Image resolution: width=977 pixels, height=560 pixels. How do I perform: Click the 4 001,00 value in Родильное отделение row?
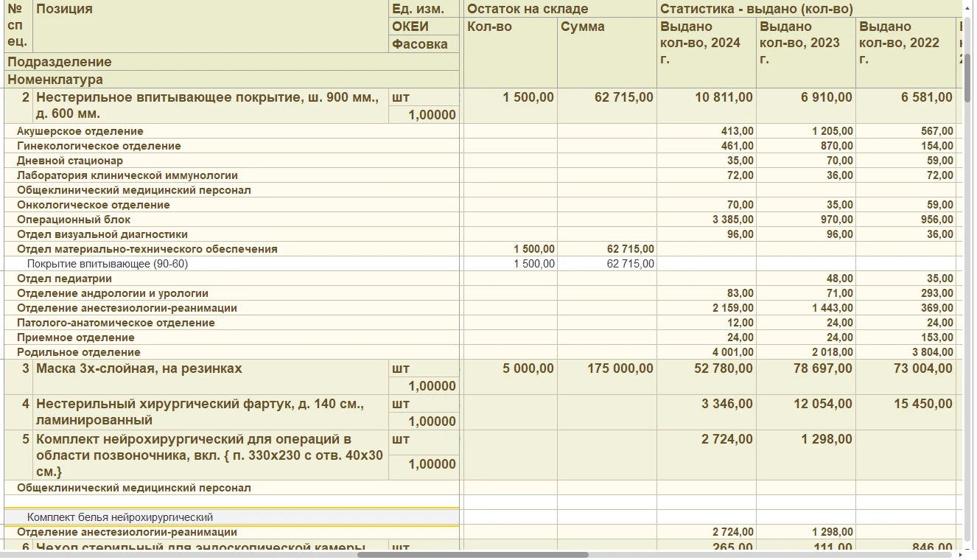[706, 352]
